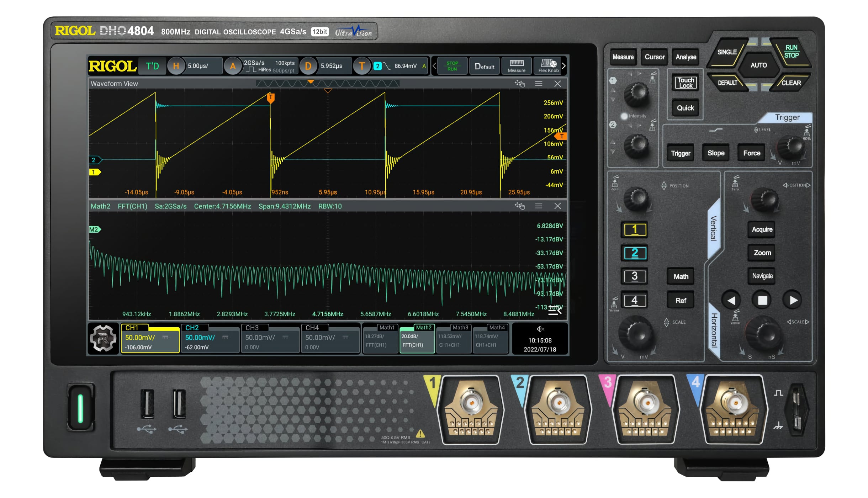Expand toolbar with the right chevron arrow
Viewport: 868px width, 498px height.
tap(564, 66)
